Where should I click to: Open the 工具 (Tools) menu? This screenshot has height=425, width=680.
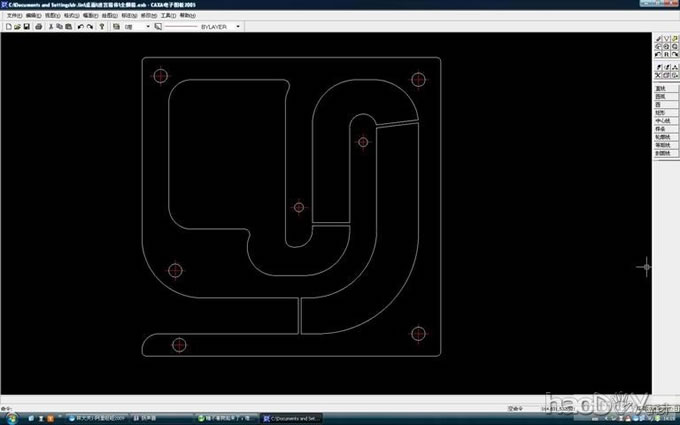pyautogui.click(x=167, y=16)
